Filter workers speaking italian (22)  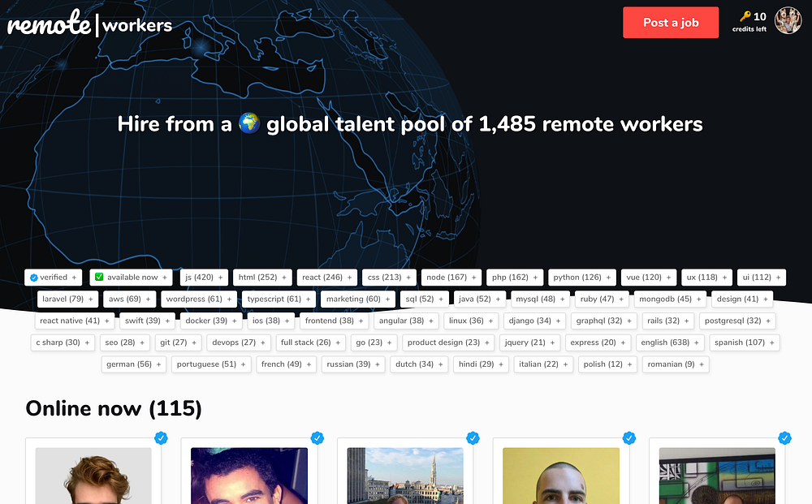pos(543,364)
